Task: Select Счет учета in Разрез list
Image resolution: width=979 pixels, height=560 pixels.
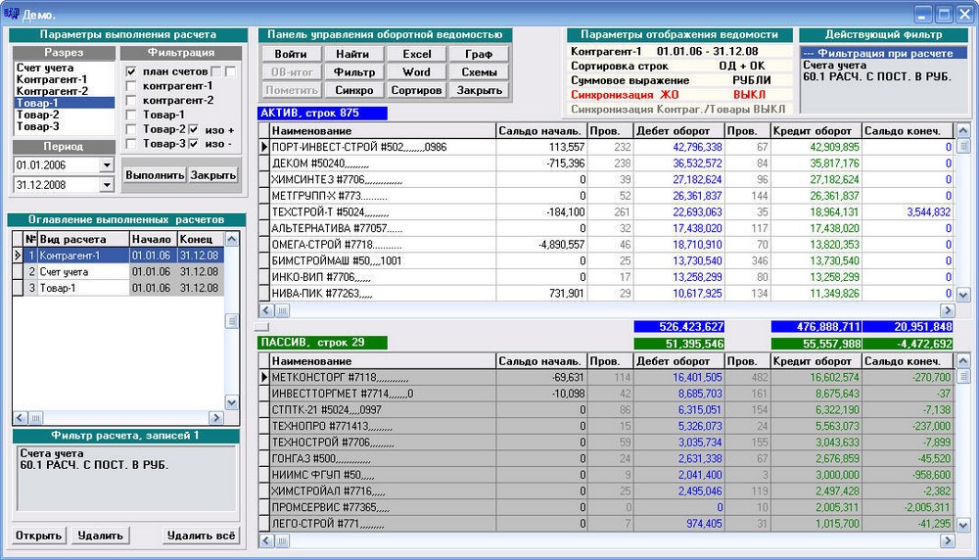Action: (64, 68)
